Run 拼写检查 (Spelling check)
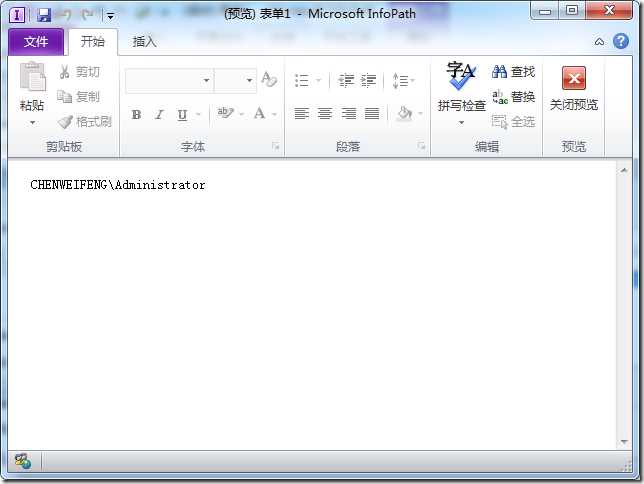This screenshot has height=484, width=644. 461,86
